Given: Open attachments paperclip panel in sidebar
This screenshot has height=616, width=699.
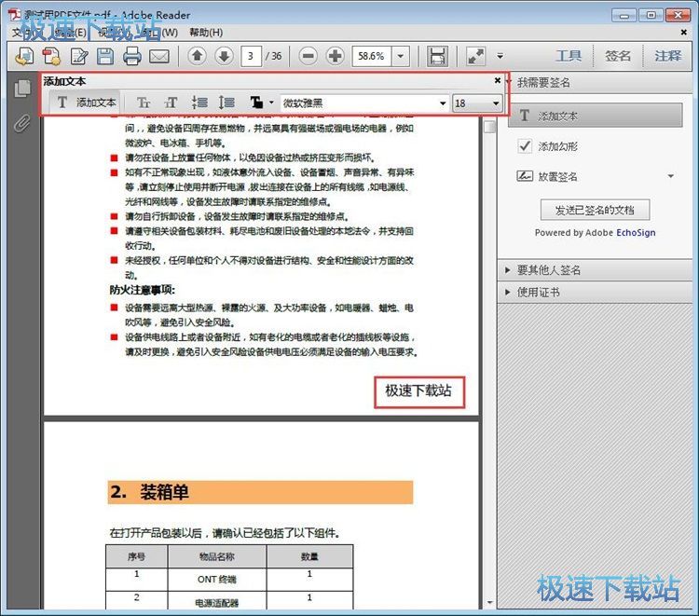Looking at the screenshot, I should point(22,123).
